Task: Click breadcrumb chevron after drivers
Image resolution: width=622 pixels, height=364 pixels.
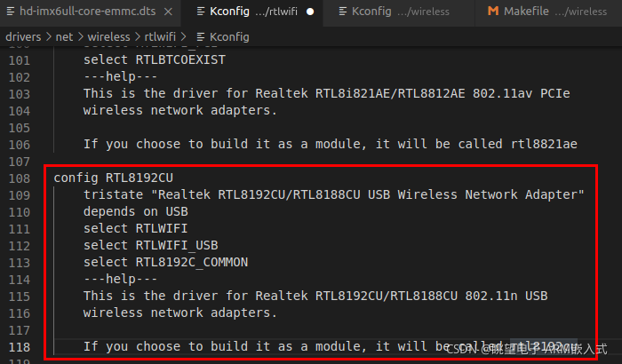Action: [48, 37]
